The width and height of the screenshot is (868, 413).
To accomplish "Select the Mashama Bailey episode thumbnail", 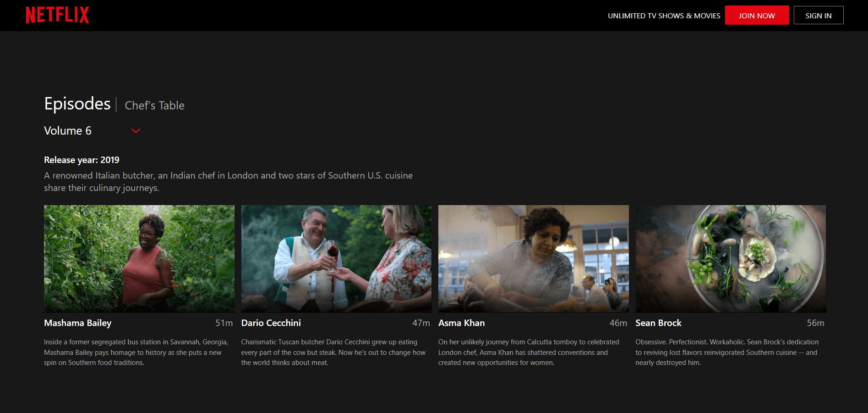I will click(139, 259).
